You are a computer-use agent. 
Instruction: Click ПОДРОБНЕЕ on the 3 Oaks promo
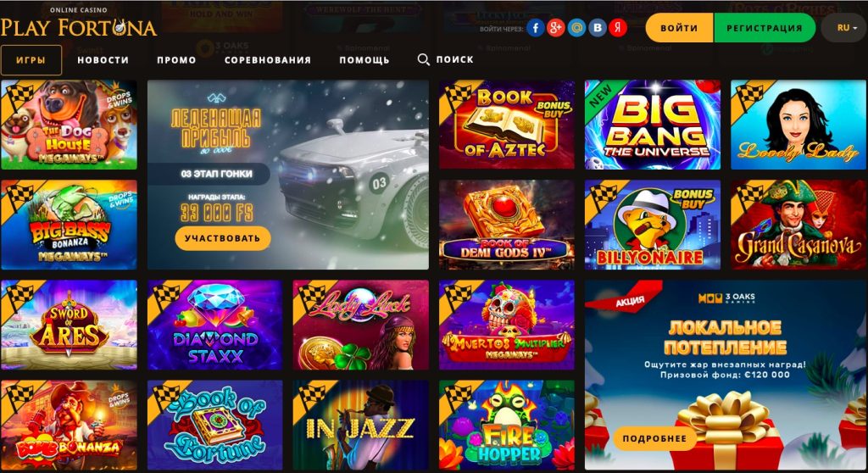click(x=655, y=438)
